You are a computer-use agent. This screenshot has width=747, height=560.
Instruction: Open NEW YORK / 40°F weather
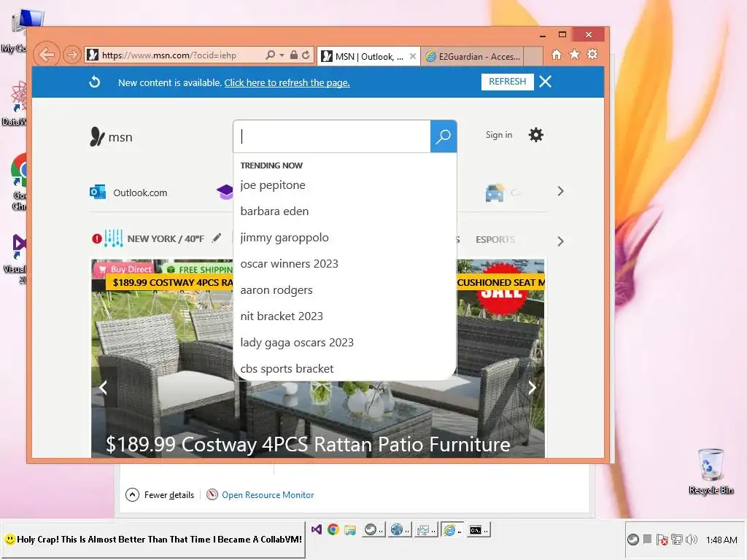tap(166, 238)
